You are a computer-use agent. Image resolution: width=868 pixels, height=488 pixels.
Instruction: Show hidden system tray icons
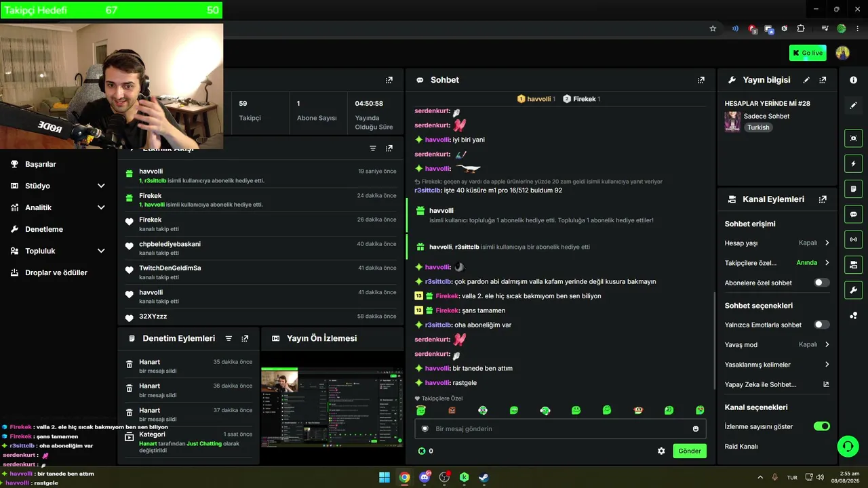760,477
